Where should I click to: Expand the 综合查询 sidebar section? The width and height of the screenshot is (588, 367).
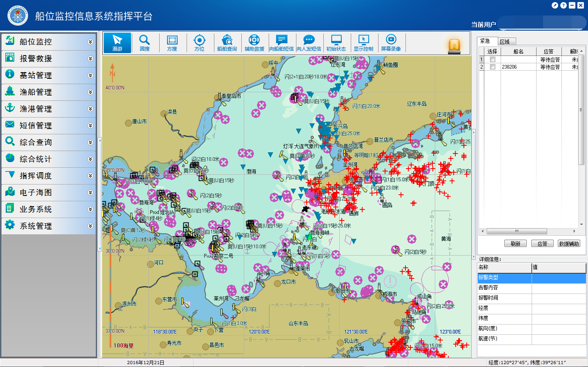point(90,142)
